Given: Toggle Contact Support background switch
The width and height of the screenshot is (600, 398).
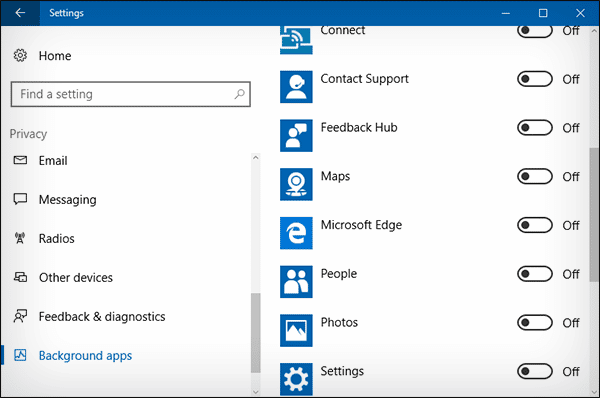Looking at the screenshot, I should pyautogui.click(x=535, y=79).
